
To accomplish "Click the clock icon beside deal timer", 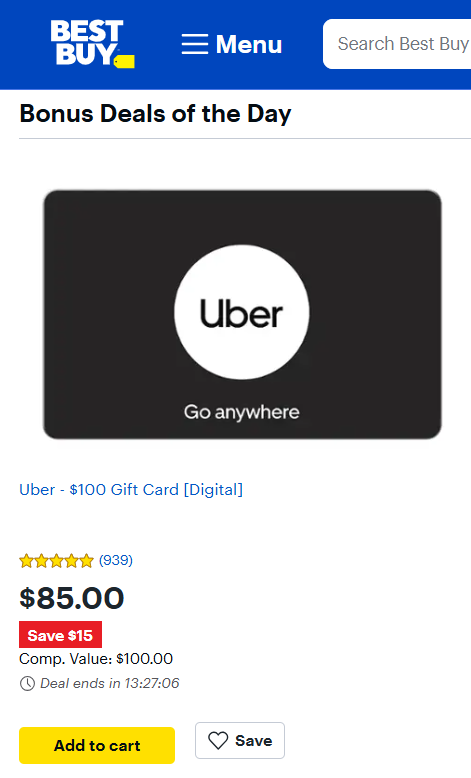I will 27,683.
